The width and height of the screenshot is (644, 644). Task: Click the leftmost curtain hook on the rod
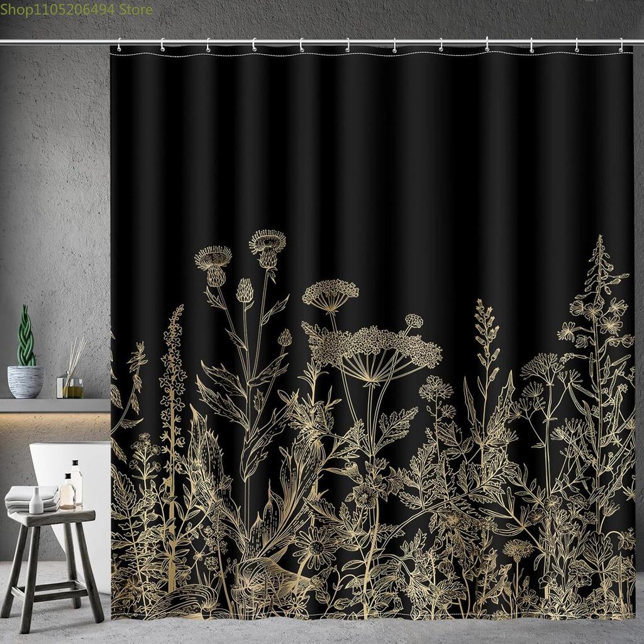point(118,45)
